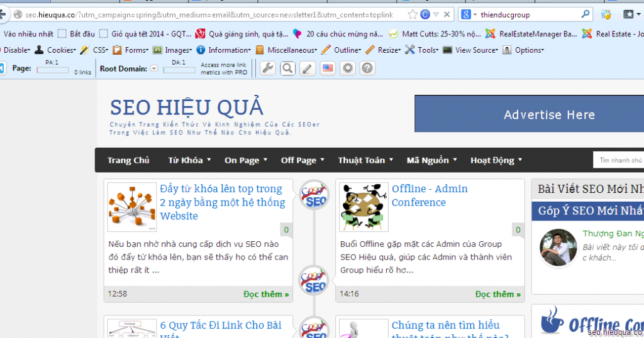644x338 pixels.
Task: Click Access more link metrics with PRO
Action: coord(224,68)
